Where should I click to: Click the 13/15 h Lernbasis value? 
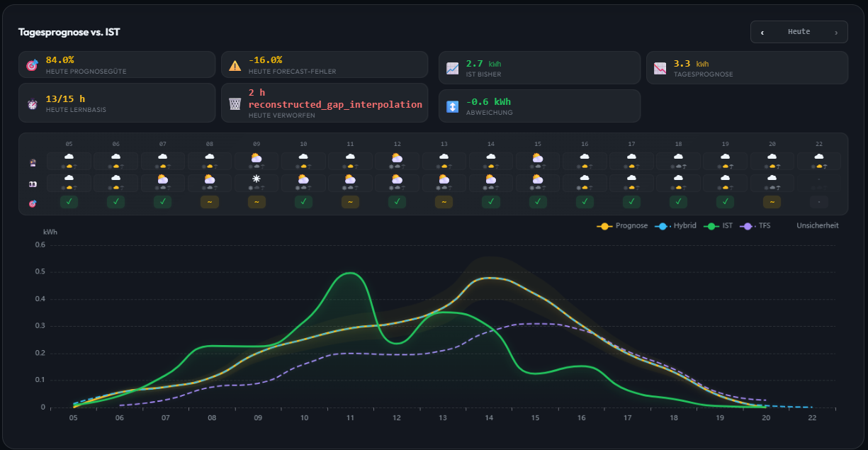pyautogui.click(x=65, y=99)
